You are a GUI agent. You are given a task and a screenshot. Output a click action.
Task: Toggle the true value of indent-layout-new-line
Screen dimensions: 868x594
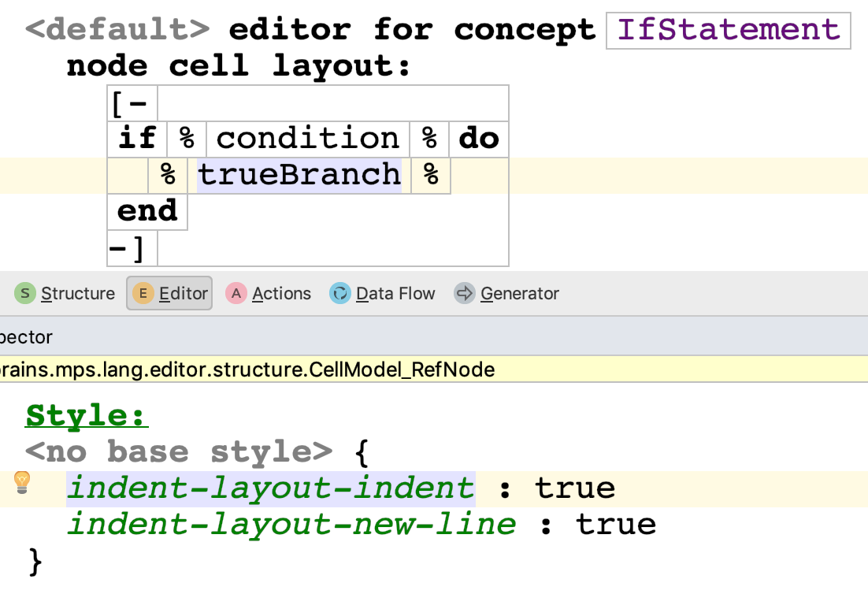[x=616, y=525]
